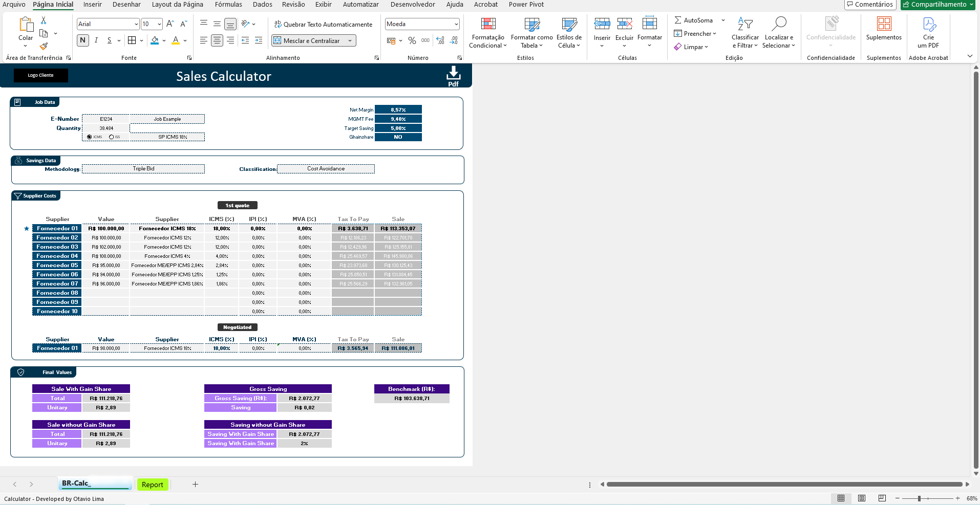Click the Comentários button
The height and width of the screenshot is (505, 980).
point(870,5)
